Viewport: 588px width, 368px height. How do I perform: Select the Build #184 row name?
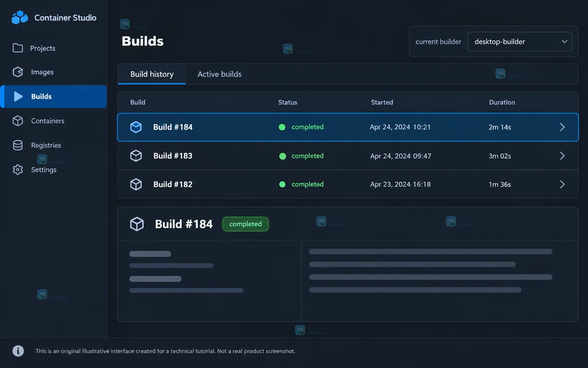(x=173, y=127)
